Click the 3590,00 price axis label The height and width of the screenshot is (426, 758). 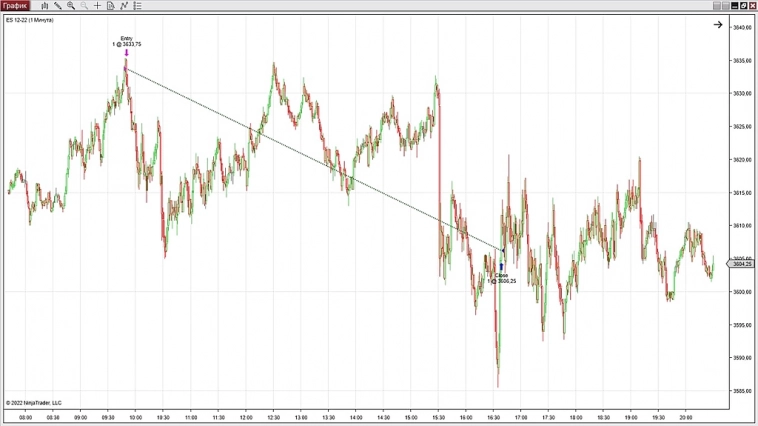(742, 358)
